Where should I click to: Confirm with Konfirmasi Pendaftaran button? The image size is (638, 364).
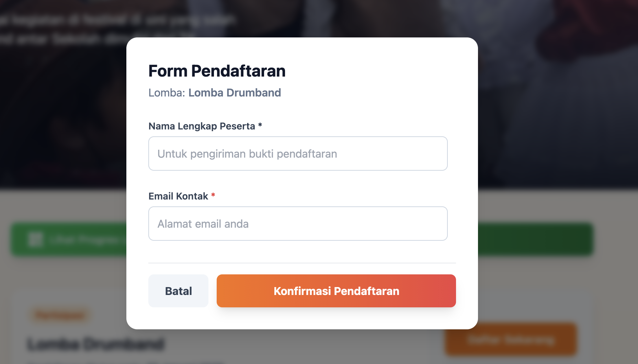[x=336, y=291]
